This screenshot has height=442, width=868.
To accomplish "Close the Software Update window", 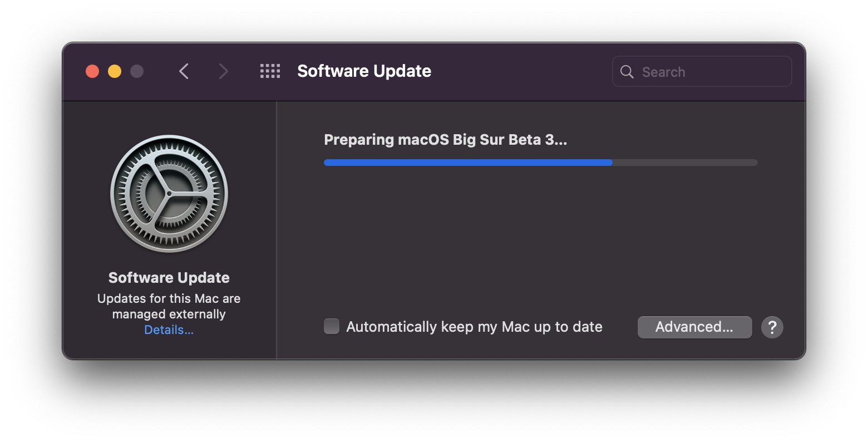I will (92, 71).
